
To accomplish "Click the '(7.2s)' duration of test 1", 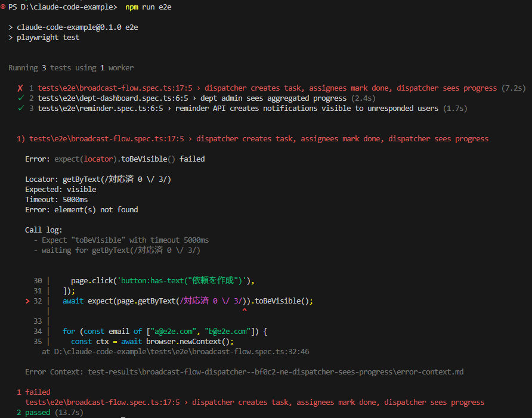I will pos(514,88).
